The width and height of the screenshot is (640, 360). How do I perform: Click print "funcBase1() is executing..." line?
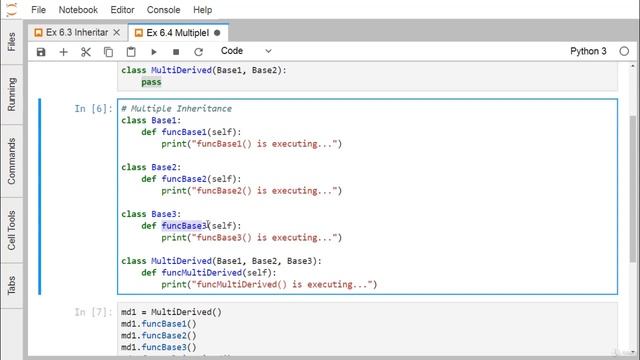click(251, 144)
